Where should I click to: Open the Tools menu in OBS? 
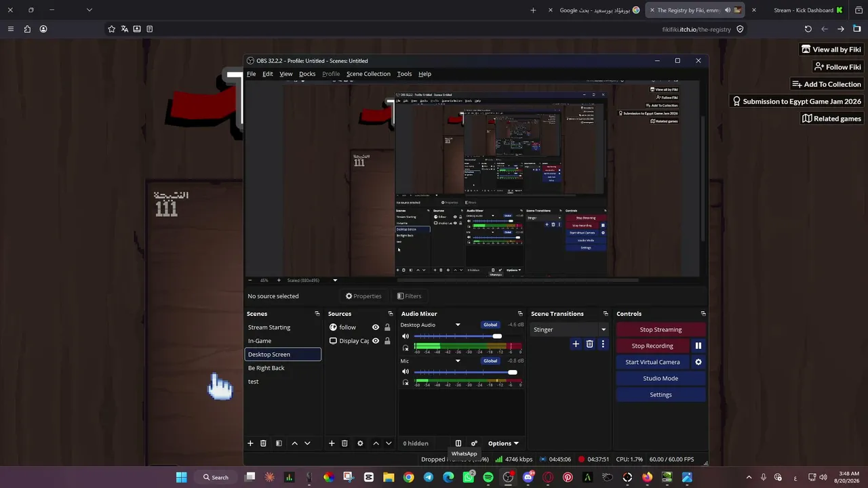click(x=404, y=74)
